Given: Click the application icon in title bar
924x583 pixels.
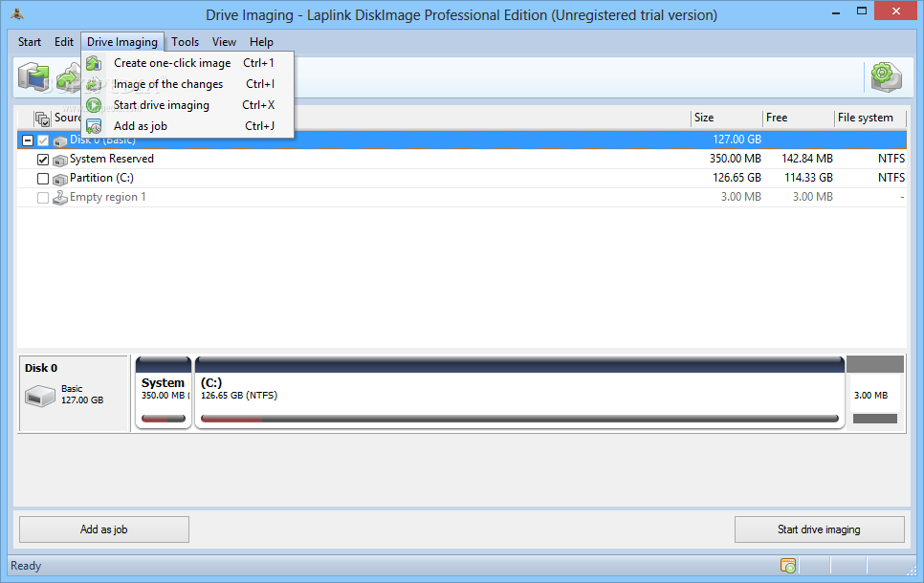Looking at the screenshot, I should [17, 14].
